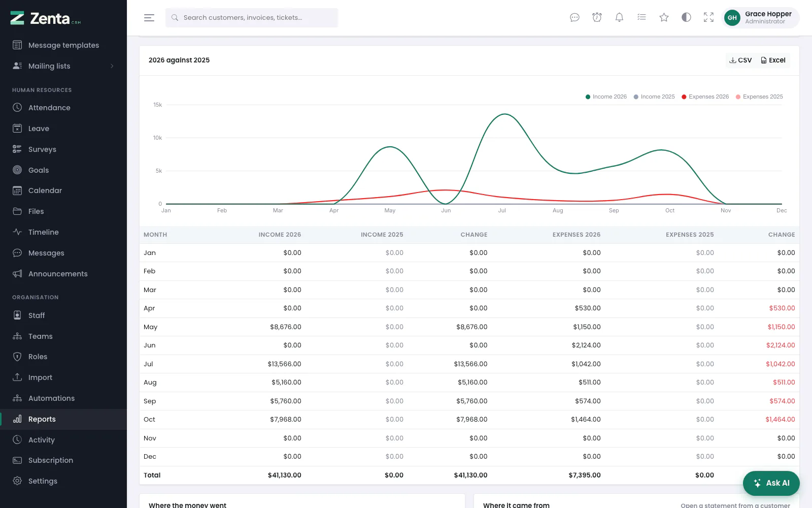Click the favorites star icon
This screenshot has height=508, width=812.
664,18
